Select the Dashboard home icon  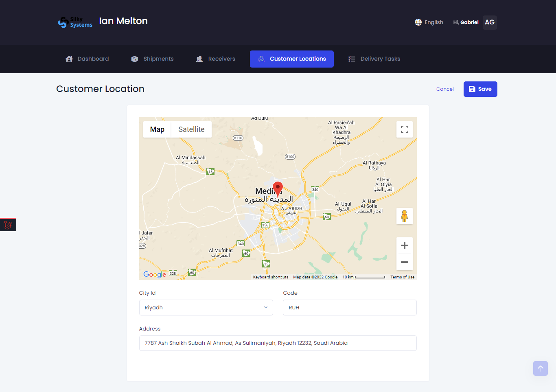(x=68, y=59)
